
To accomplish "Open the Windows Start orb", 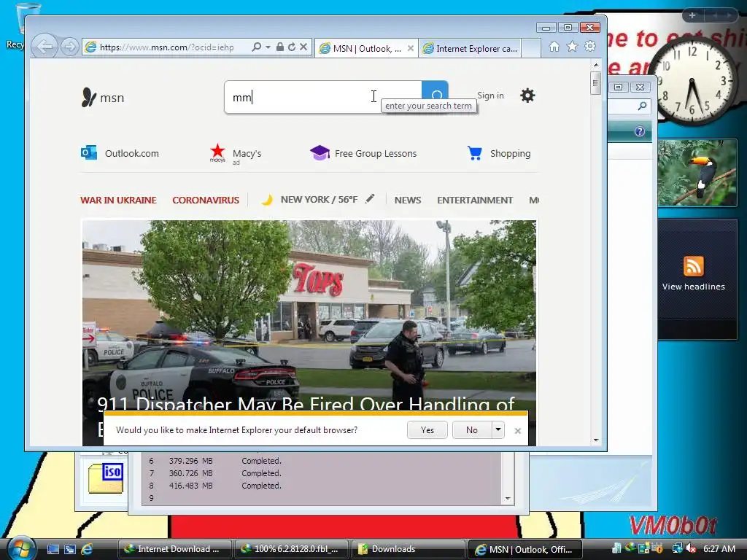I will click(x=20, y=548).
